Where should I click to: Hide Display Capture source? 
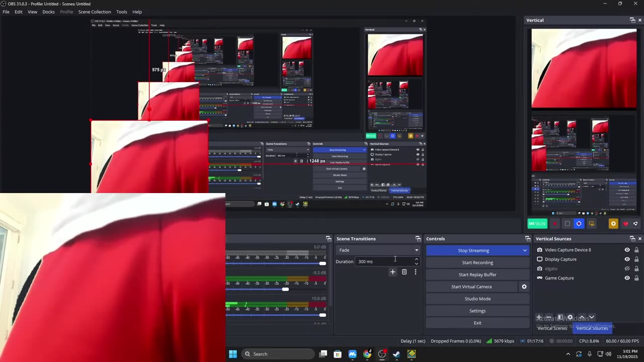(627, 259)
